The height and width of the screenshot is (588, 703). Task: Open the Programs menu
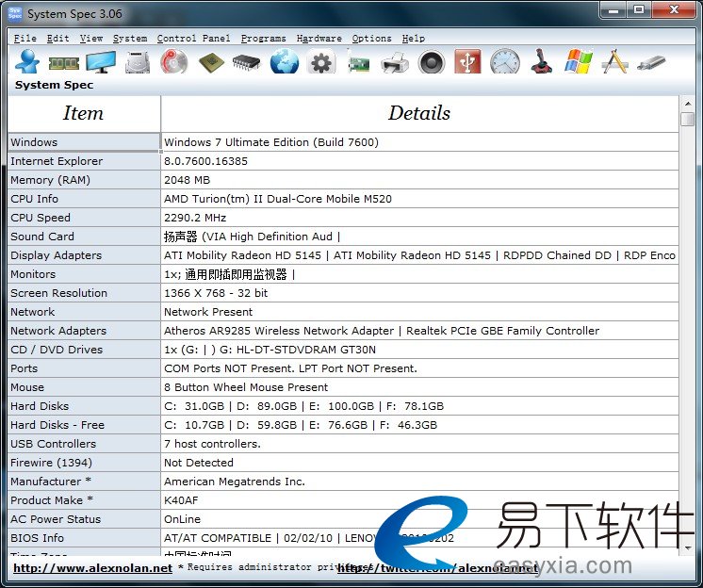tap(264, 39)
